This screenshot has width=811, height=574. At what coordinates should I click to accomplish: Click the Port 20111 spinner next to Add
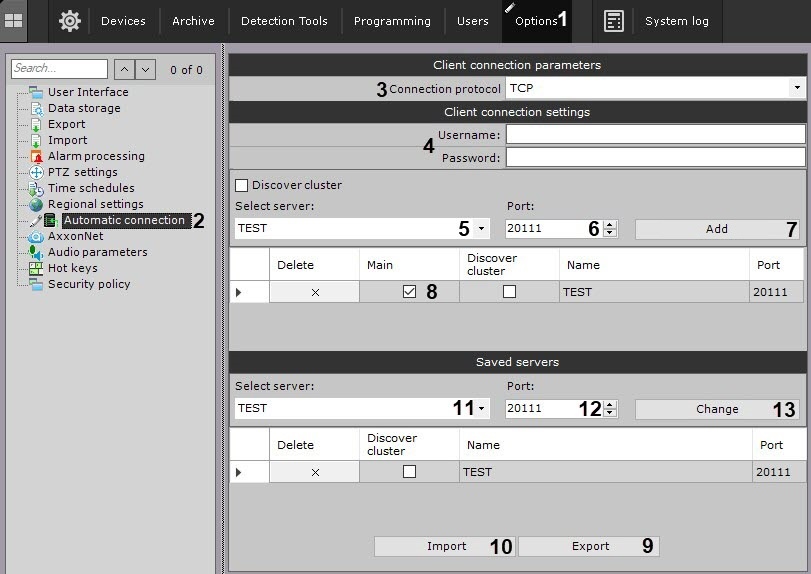pyautogui.click(x=610, y=229)
